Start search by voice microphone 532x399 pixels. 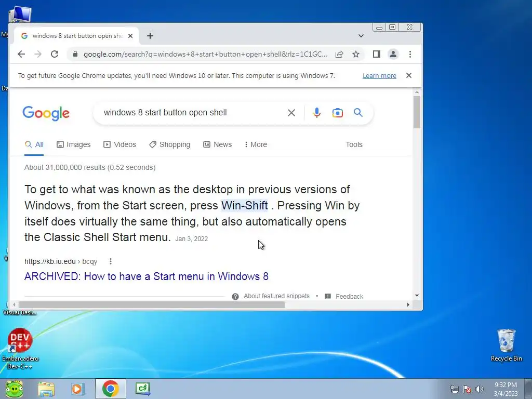[316, 113]
